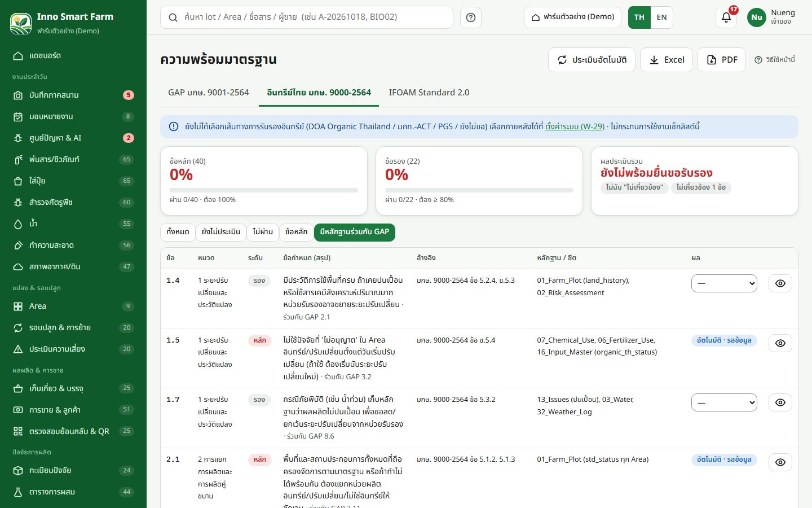
Task: Click the lot/Area search field
Action: (x=307, y=17)
